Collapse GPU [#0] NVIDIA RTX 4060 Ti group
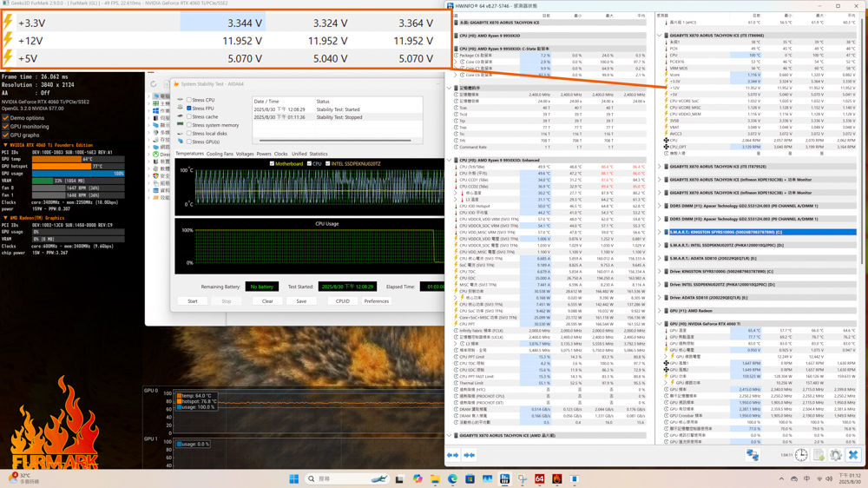Image resolution: width=868 pixels, height=488 pixels. (x=660, y=324)
